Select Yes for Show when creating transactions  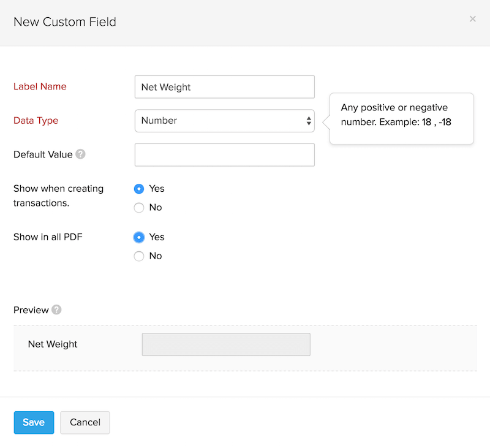click(x=139, y=189)
